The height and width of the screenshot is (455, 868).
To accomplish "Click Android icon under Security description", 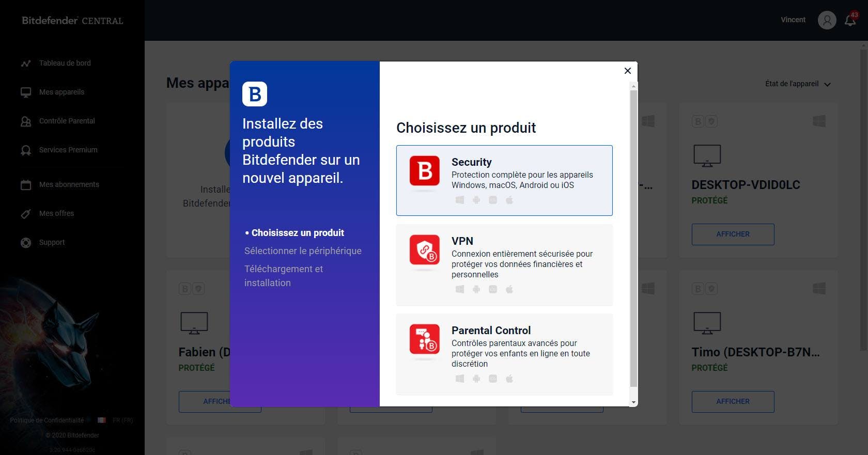I will point(476,200).
